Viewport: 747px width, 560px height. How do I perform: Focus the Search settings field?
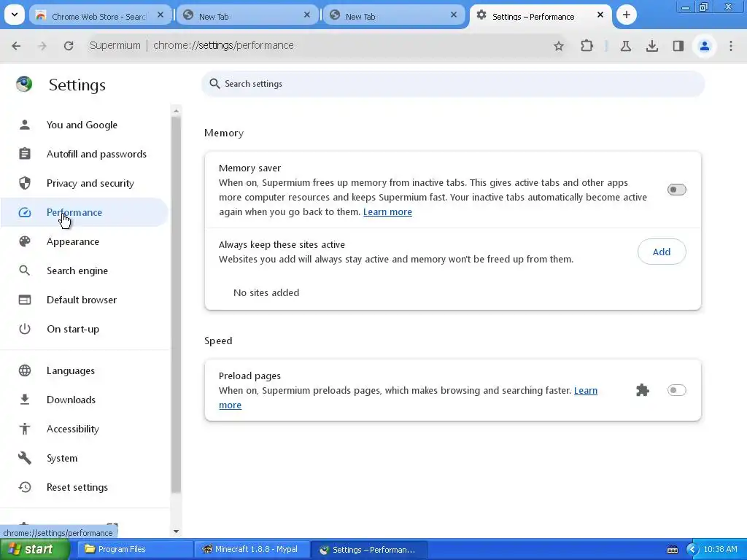(452, 84)
